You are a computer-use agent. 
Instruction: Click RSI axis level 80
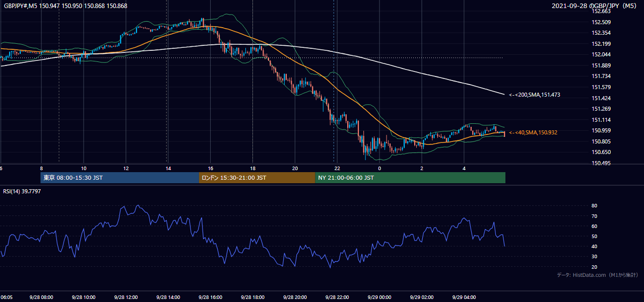click(595, 206)
